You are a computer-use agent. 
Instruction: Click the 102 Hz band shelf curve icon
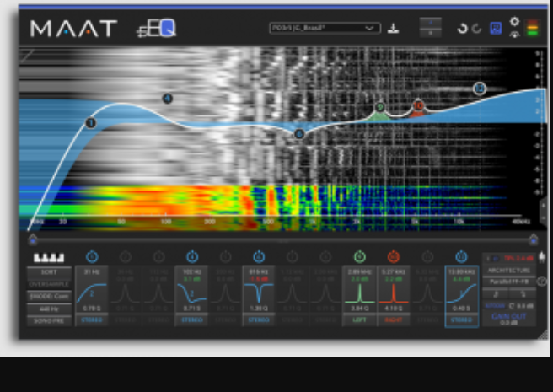pyautogui.click(x=191, y=293)
